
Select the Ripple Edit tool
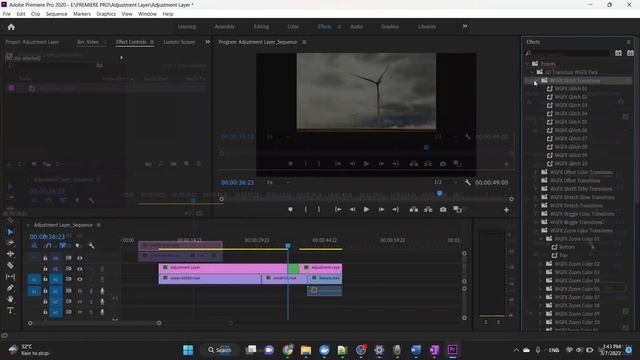click(x=11, y=254)
